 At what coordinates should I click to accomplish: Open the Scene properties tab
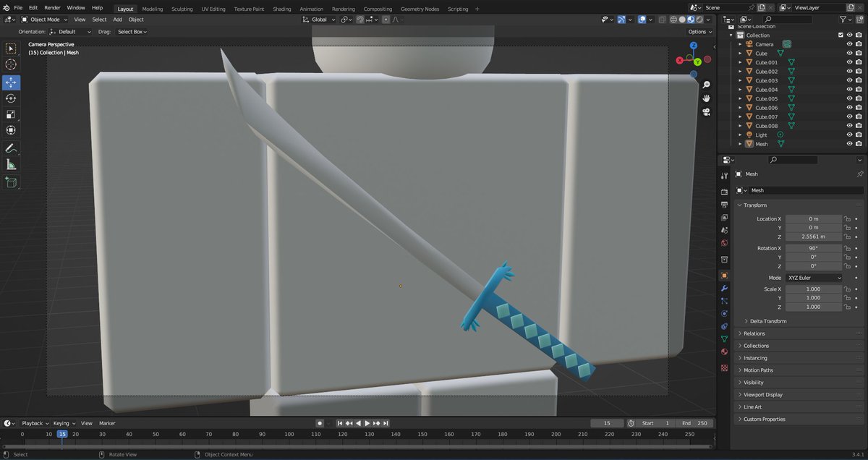tap(724, 230)
